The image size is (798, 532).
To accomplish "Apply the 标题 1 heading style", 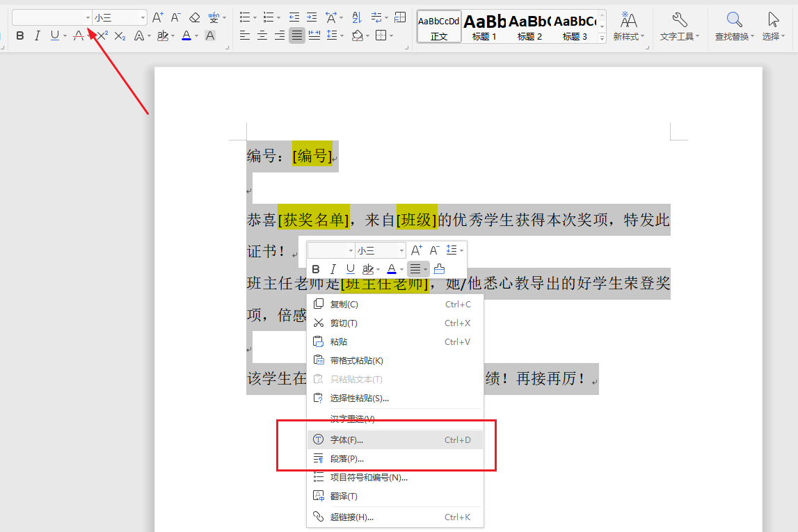I will click(485, 26).
